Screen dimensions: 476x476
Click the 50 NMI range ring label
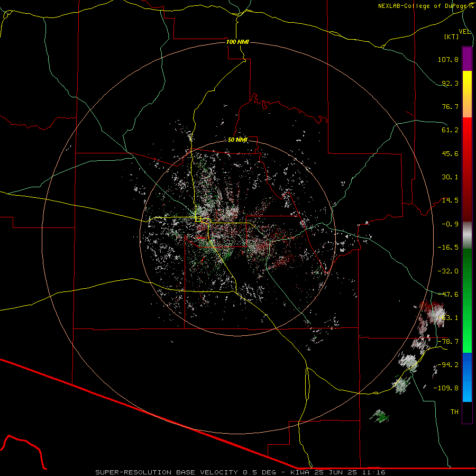coord(237,140)
